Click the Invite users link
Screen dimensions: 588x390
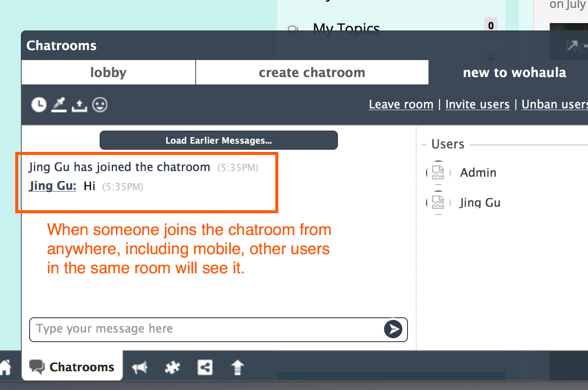pos(478,104)
